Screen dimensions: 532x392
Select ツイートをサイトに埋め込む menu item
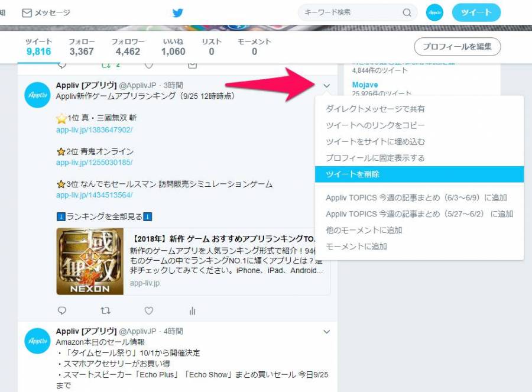click(419, 141)
